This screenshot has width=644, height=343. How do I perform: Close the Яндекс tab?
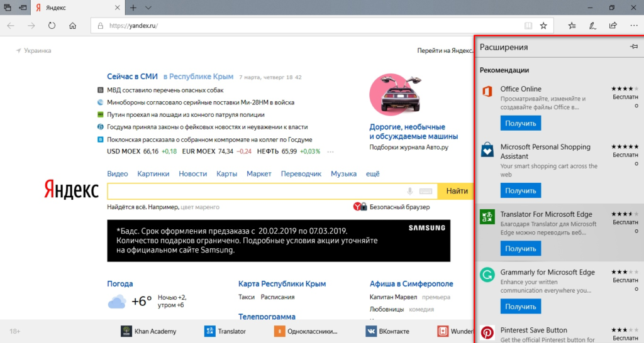pos(117,8)
